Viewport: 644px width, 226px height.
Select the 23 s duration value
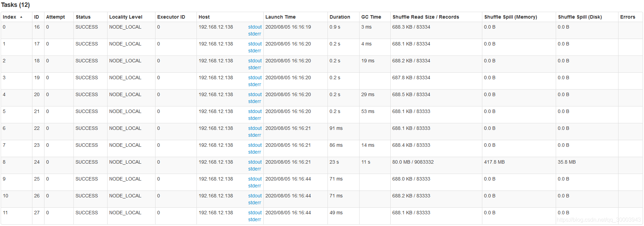click(334, 162)
